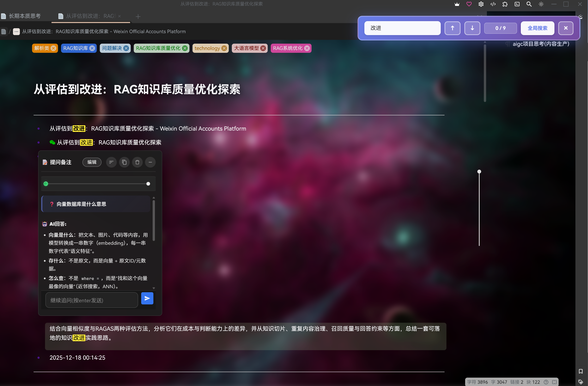Open the puzzle-piece plugins icon

click(x=505, y=4)
